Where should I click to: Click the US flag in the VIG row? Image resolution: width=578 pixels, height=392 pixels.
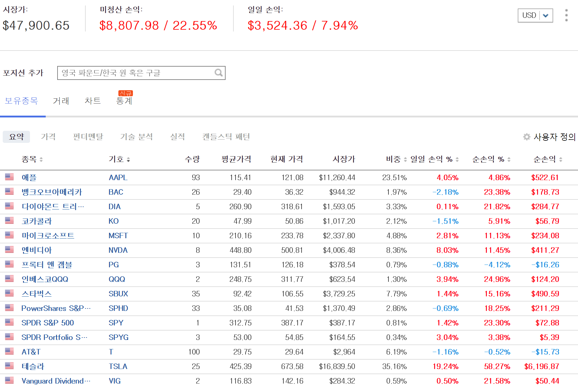tap(9, 380)
